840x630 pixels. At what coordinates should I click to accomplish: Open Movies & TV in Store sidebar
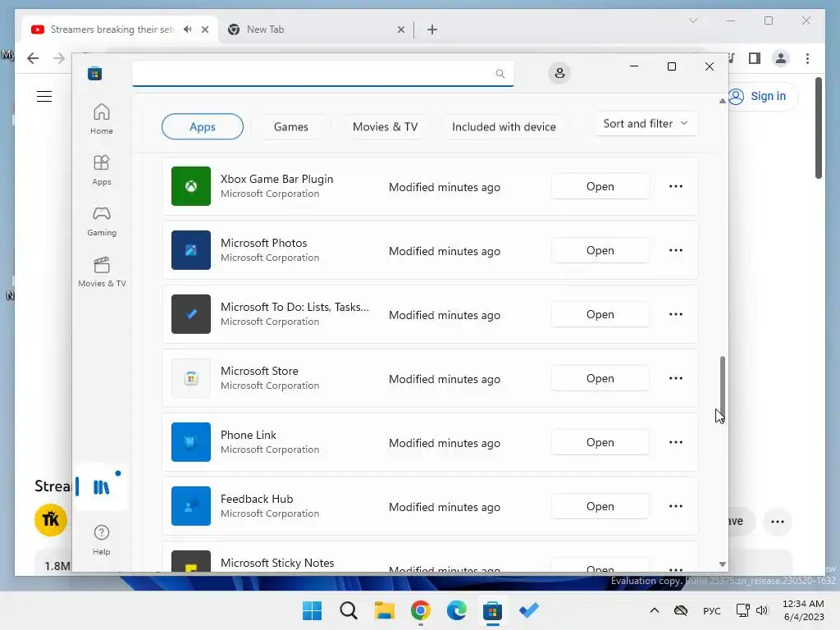pos(101,272)
